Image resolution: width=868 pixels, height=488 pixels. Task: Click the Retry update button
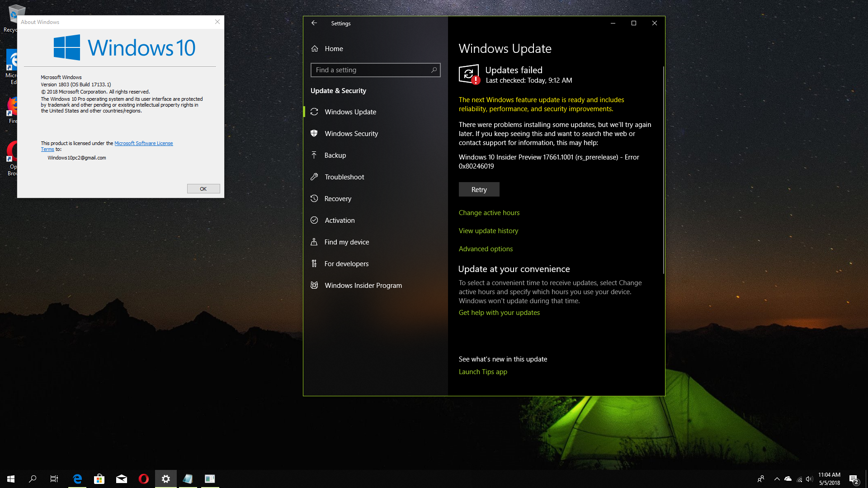point(479,189)
